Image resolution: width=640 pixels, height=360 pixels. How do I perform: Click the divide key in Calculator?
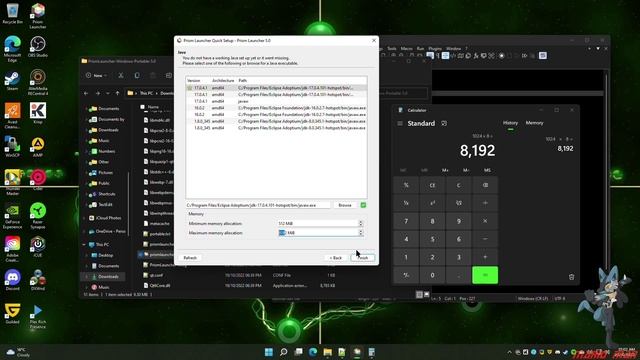click(485, 203)
